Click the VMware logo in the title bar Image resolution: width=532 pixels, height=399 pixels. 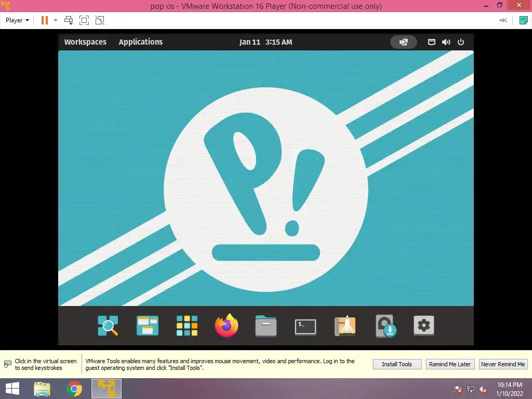[x=5, y=5]
